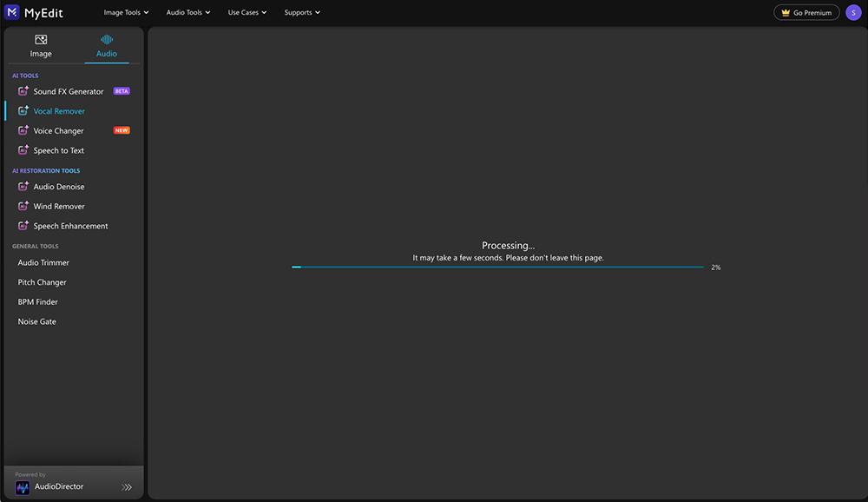This screenshot has width=868, height=502.
Task: Click the Go Premium button
Action: (x=806, y=12)
